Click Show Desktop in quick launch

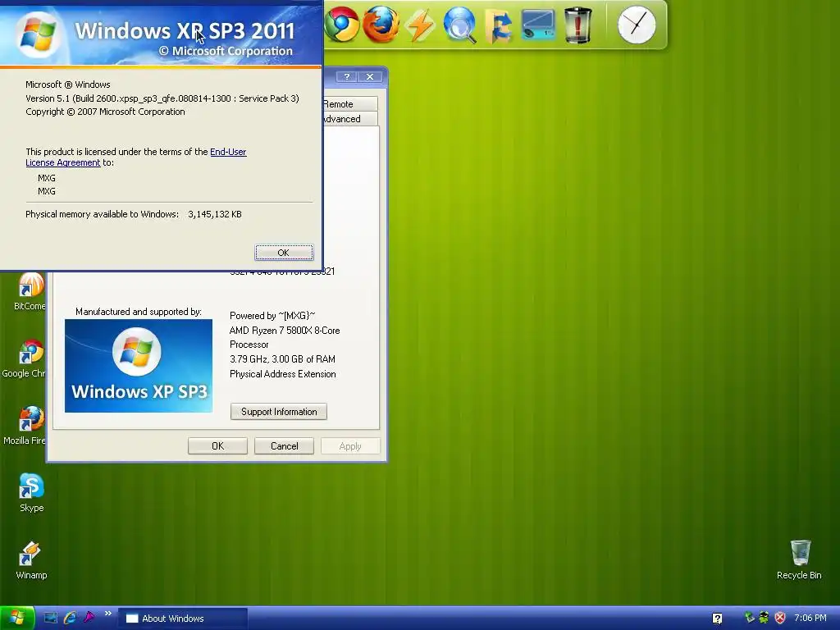pos(50,618)
